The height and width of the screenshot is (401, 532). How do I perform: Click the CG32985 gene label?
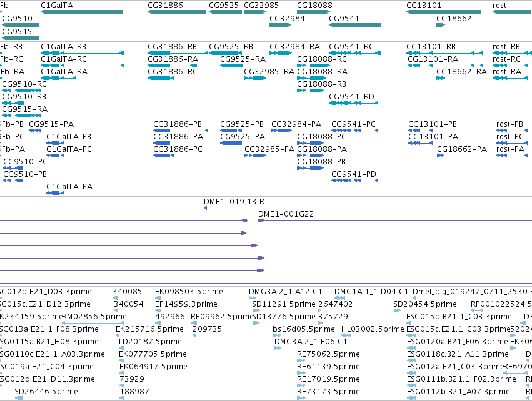click(x=261, y=6)
